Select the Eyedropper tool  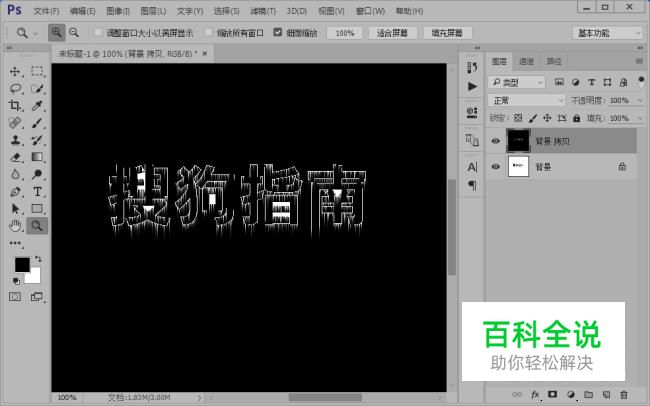[37, 105]
